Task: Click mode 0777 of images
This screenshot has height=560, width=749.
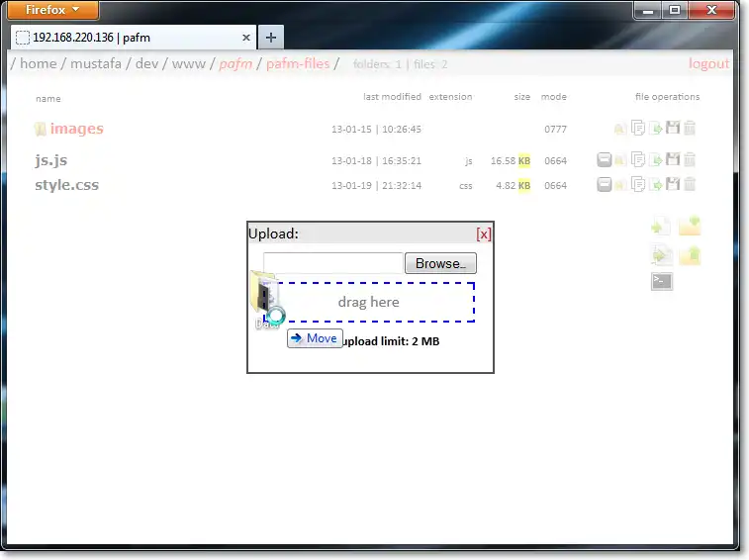Action: pyautogui.click(x=555, y=129)
